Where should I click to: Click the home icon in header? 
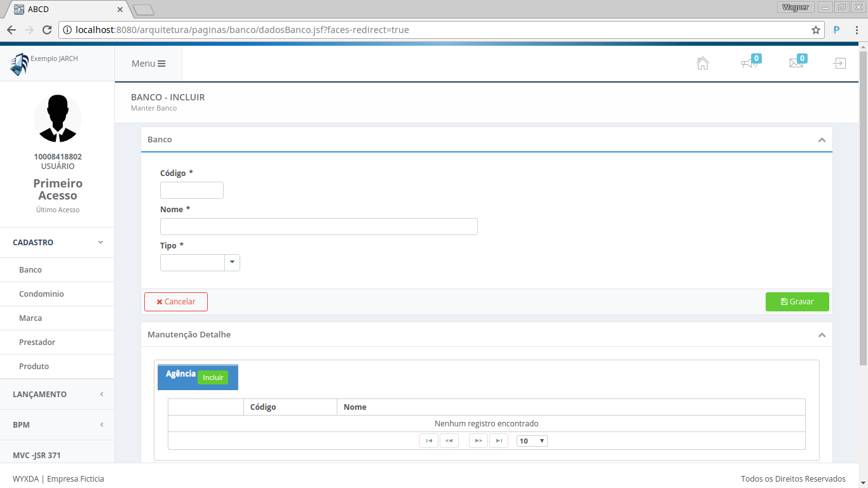click(x=702, y=64)
